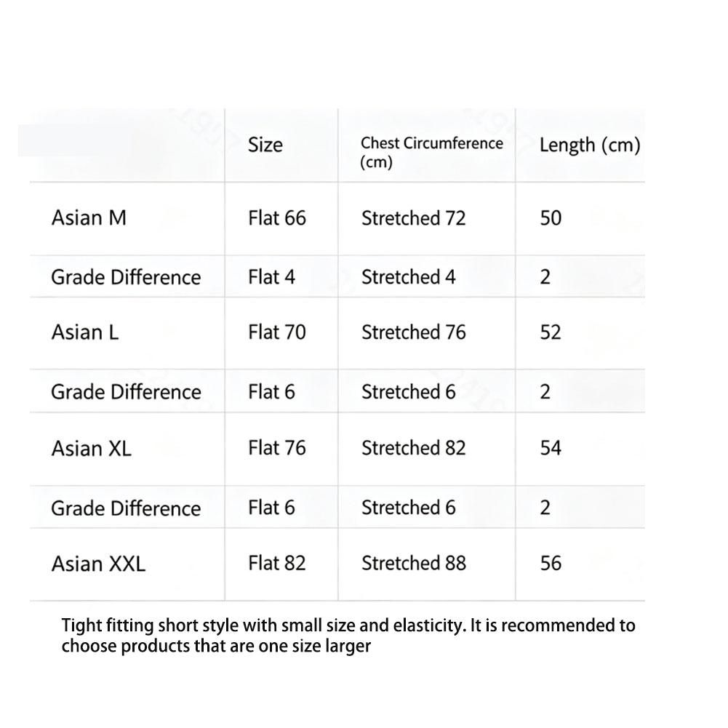
Task: Click the Flat 4 grade difference cell
Action: click(271, 277)
